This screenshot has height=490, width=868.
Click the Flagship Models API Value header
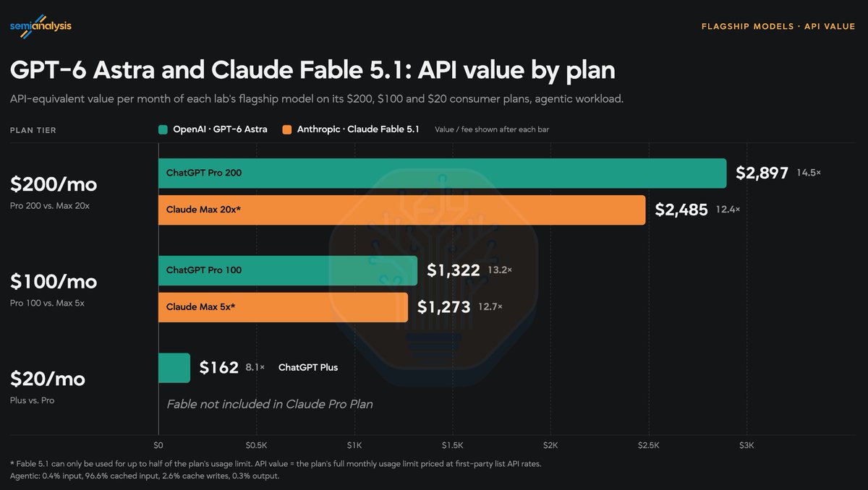tap(778, 27)
